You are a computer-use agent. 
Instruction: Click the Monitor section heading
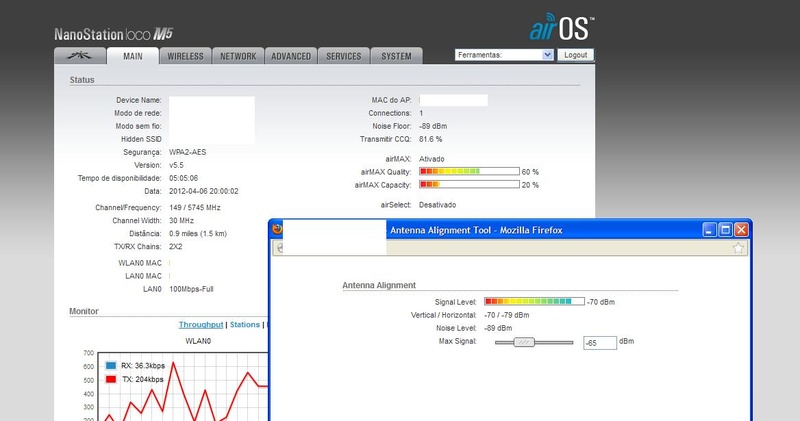pos(84,311)
